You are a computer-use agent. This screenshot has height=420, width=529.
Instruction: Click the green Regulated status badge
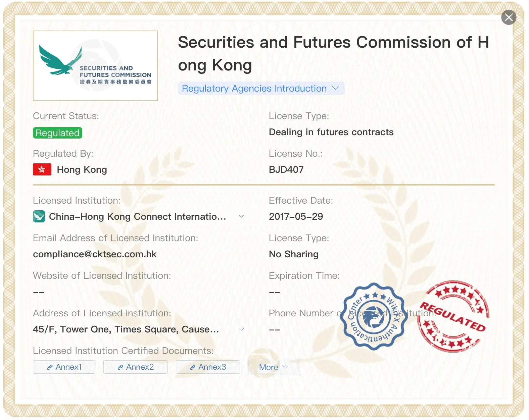(x=57, y=133)
